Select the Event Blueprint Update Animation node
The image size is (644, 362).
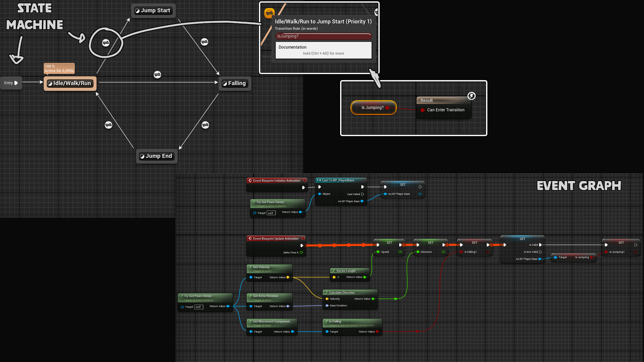click(276, 245)
